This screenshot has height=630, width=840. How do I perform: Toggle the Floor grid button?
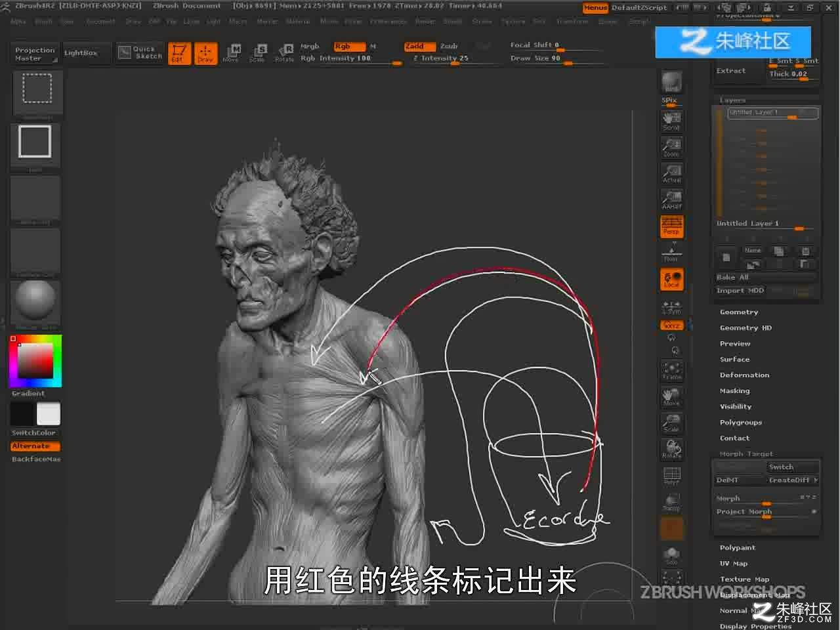(x=671, y=253)
